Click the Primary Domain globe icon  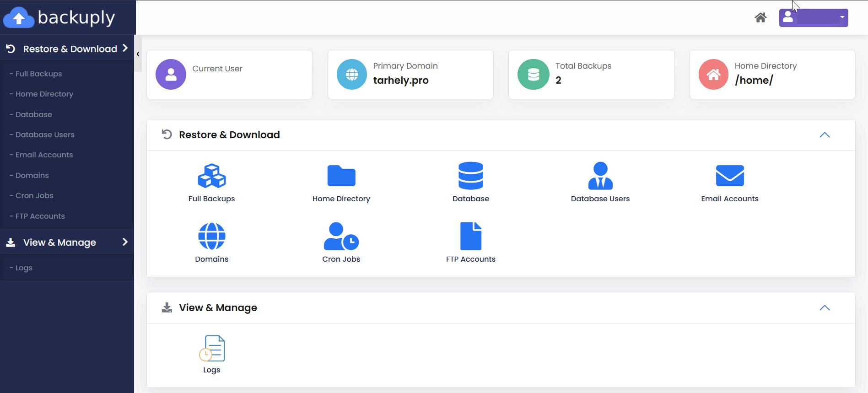[x=352, y=74]
